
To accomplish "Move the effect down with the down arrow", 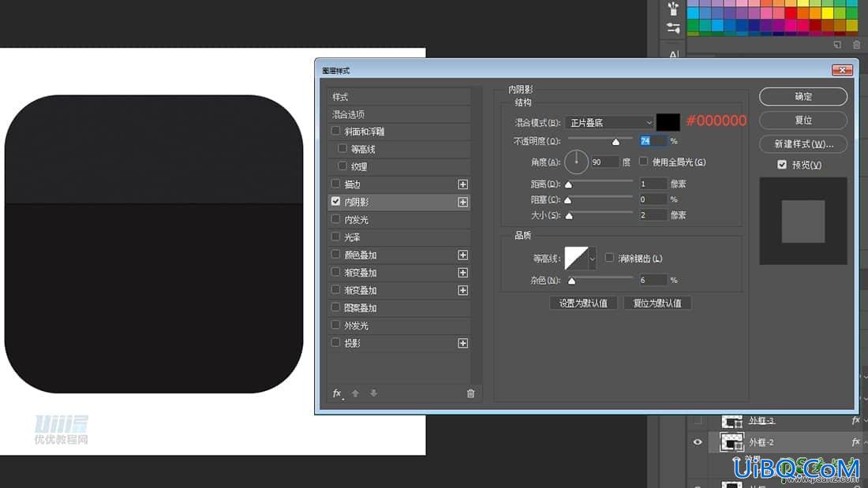I will pyautogui.click(x=374, y=393).
